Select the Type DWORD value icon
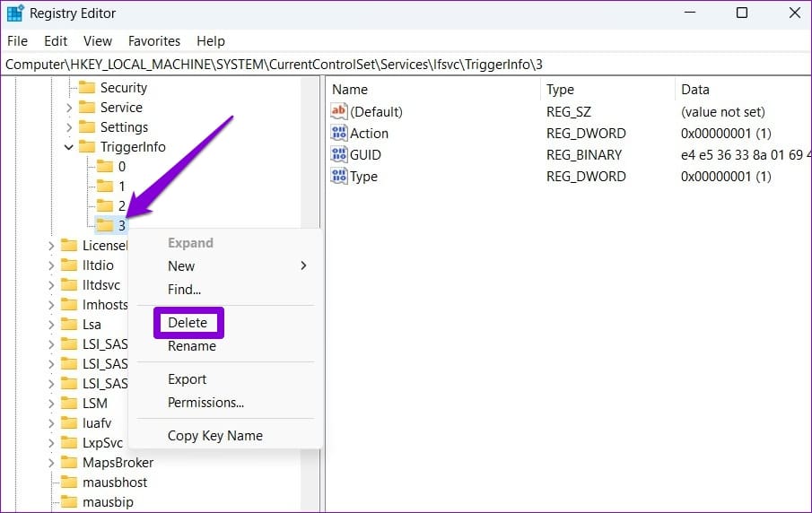 (338, 176)
